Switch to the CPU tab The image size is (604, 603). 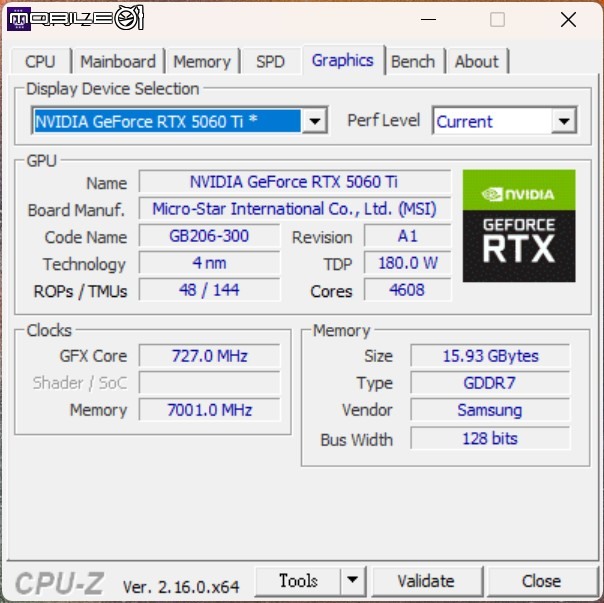(40, 61)
